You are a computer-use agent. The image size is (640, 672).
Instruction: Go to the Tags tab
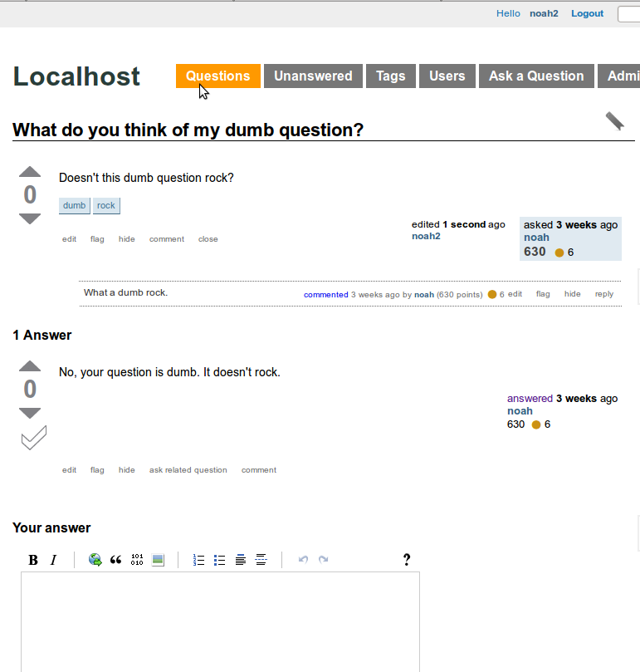[x=390, y=76]
